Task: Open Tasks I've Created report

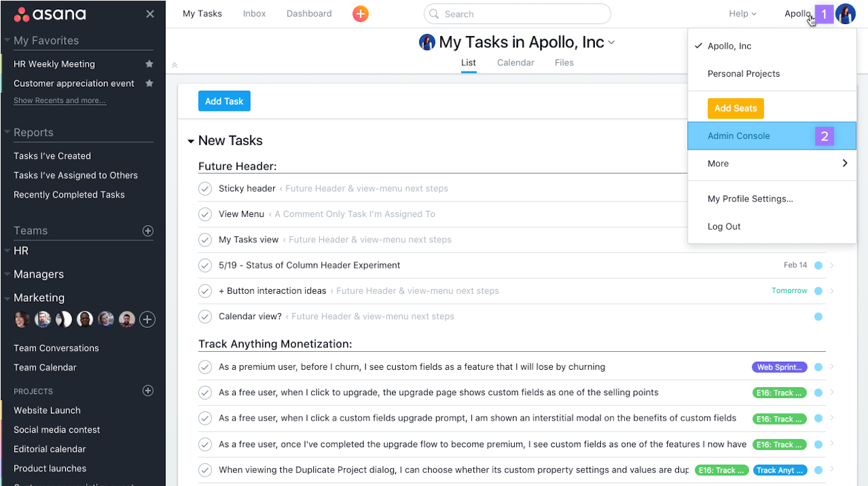Action: coord(52,156)
